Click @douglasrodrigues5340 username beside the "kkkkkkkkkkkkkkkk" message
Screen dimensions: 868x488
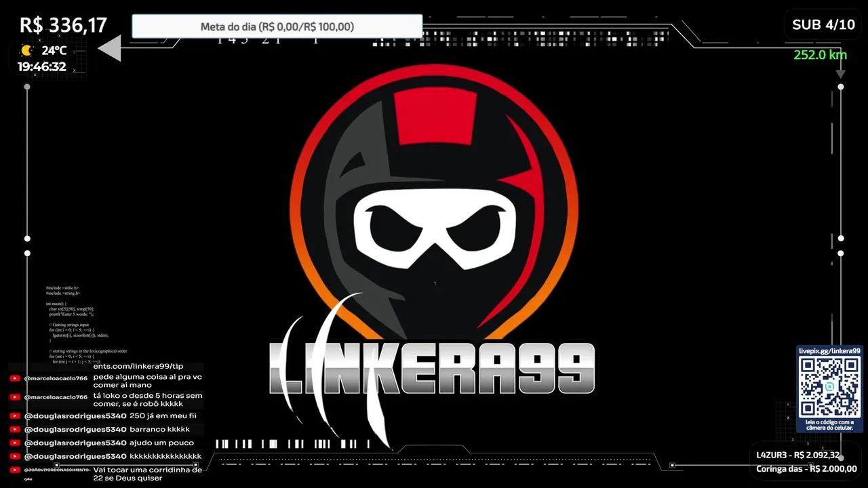pyautogui.click(x=75, y=457)
